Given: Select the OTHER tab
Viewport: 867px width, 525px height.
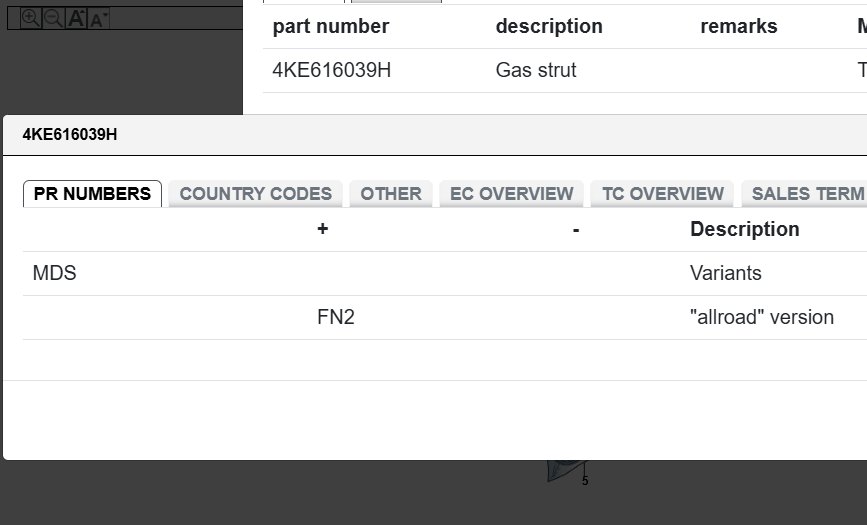Looking at the screenshot, I should [x=391, y=194].
